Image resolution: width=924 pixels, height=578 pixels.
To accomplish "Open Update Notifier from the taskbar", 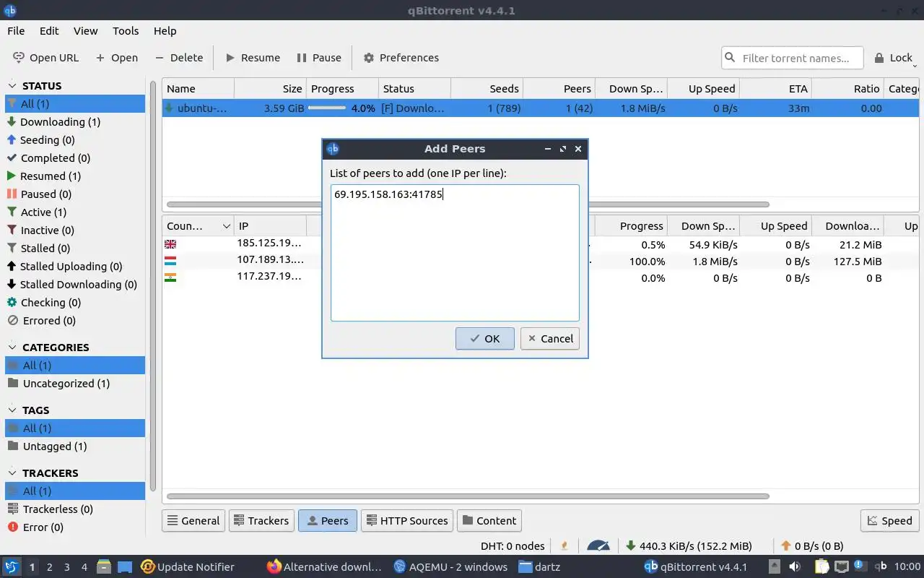I will tap(188, 567).
